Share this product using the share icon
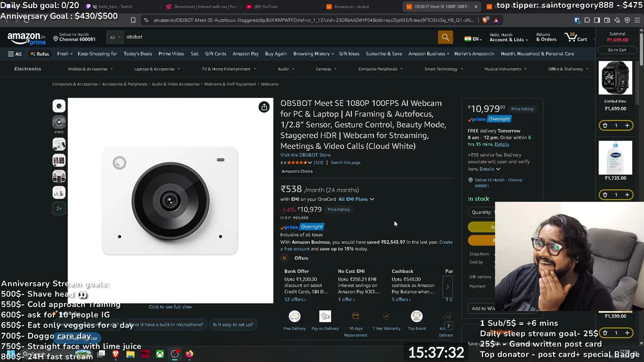 [x=264, y=107]
